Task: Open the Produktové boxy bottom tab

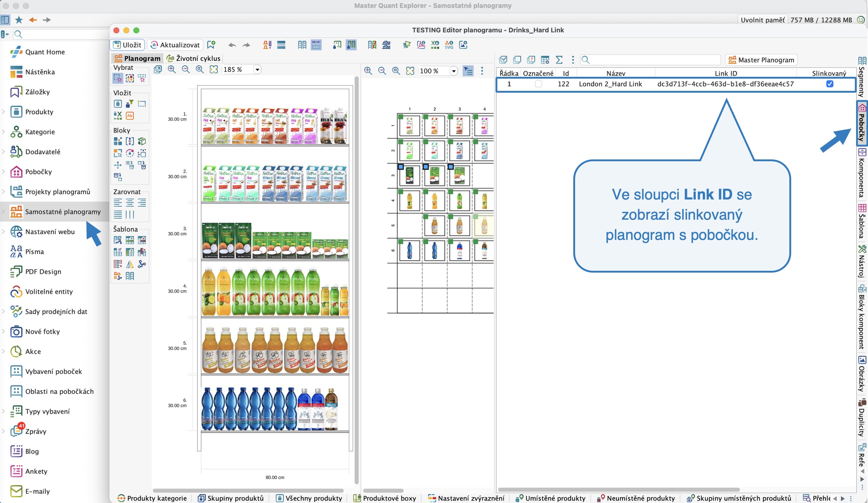Action: pos(385,498)
